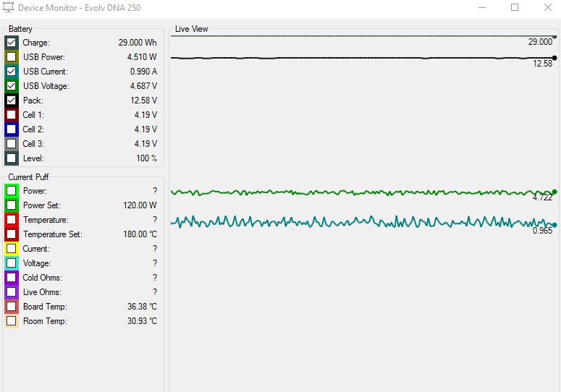561x392 pixels.
Task: Enable Power Set graphing
Action: pos(12,205)
